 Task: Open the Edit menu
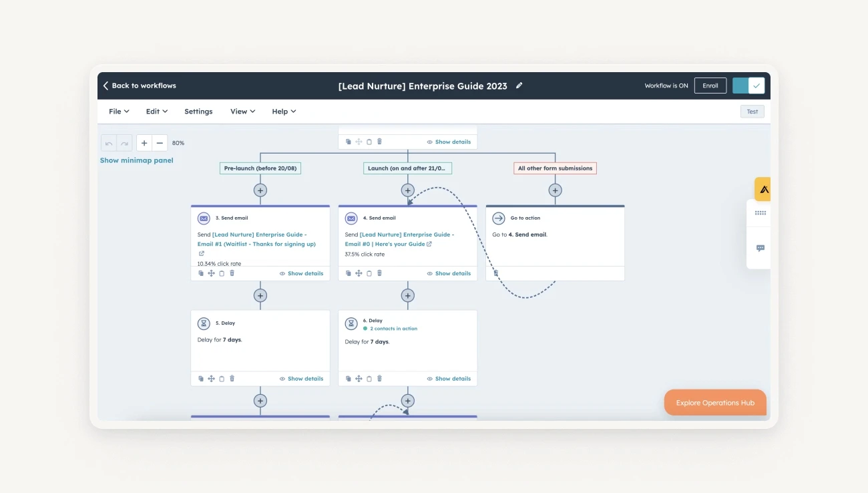(157, 112)
